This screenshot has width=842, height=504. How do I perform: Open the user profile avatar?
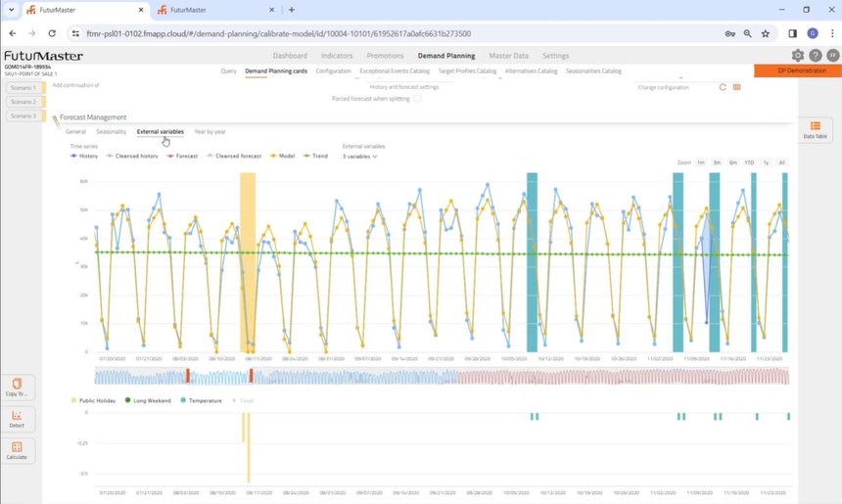[832, 55]
